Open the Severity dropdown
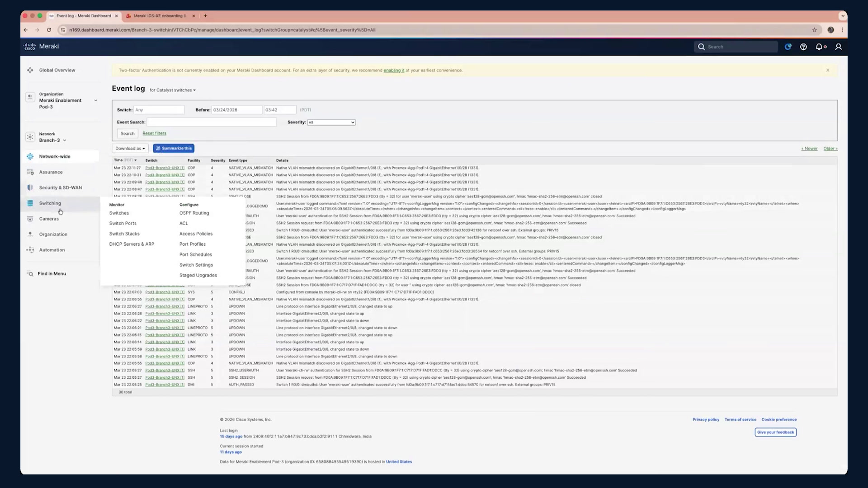The height and width of the screenshot is (488, 868). click(x=331, y=122)
